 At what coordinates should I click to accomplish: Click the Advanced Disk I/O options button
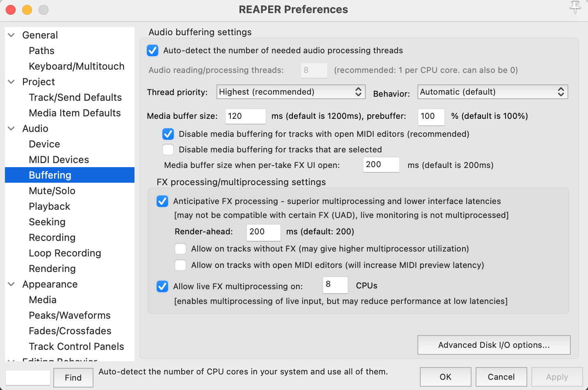pyautogui.click(x=494, y=345)
